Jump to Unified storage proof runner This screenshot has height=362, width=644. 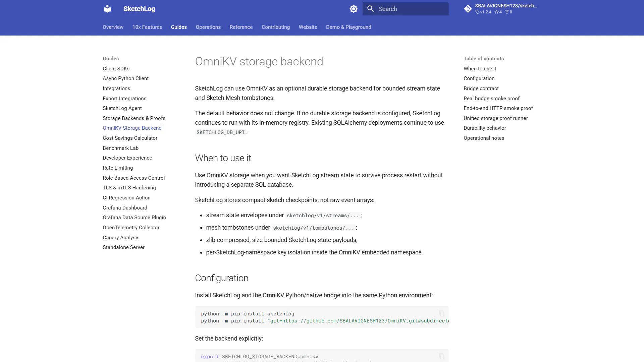(496, 118)
